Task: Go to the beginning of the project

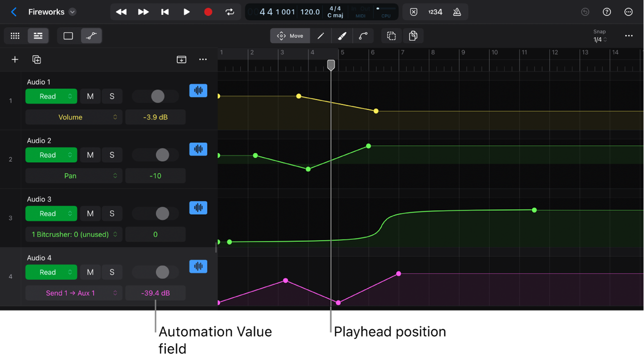Action: (165, 12)
